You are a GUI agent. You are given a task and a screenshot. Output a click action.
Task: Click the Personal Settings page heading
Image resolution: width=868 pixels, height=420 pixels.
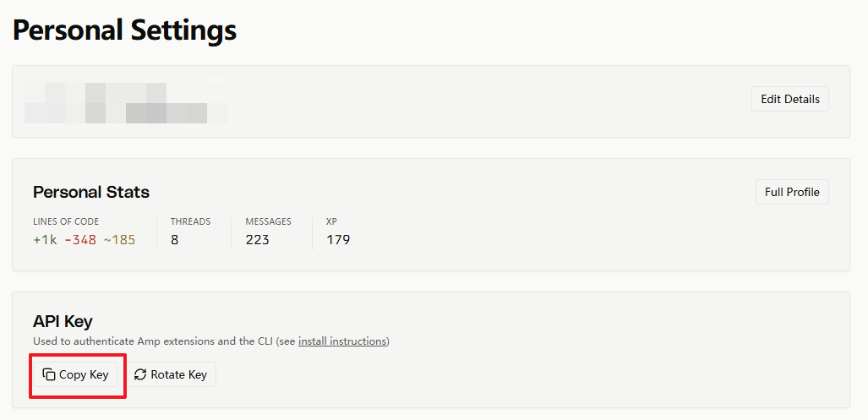124,30
